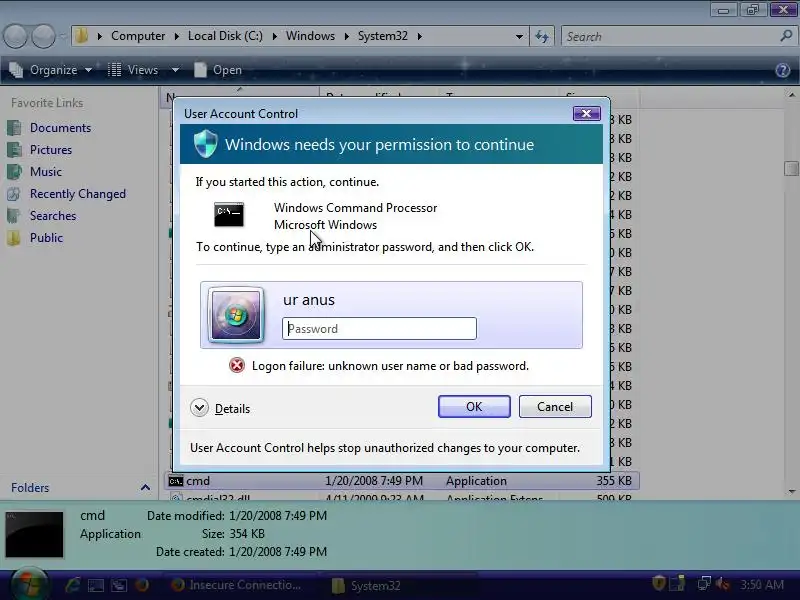The height and width of the screenshot is (600, 800).
Task: Open the recent pages dropdown beside Forward
Action: [x=62, y=36]
